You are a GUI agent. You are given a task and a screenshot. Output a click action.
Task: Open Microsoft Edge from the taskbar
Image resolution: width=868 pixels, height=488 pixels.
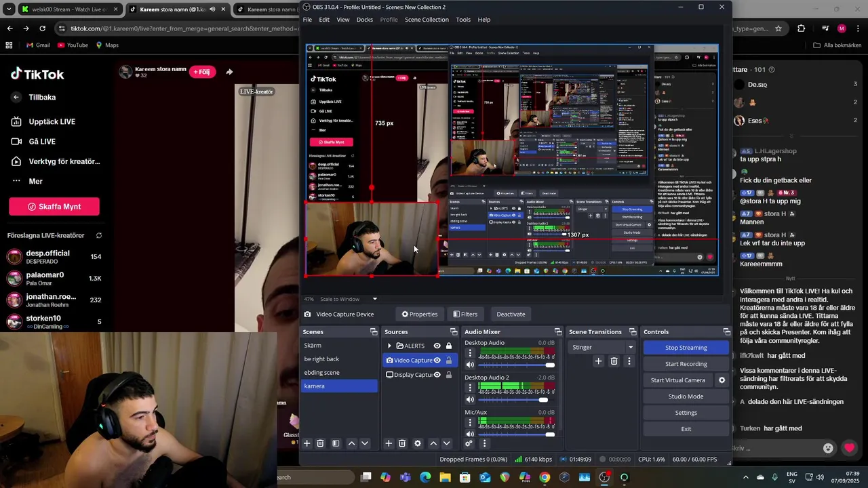point(425,477)
